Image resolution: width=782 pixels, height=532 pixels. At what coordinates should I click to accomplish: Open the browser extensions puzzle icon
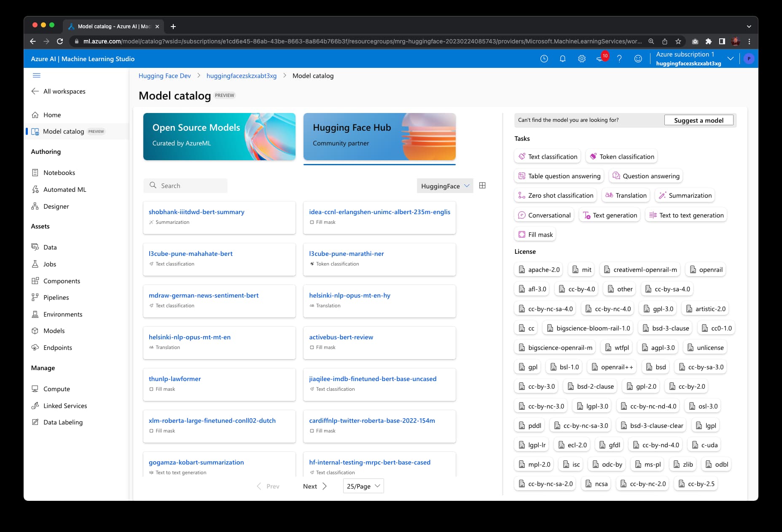point(708,41)
